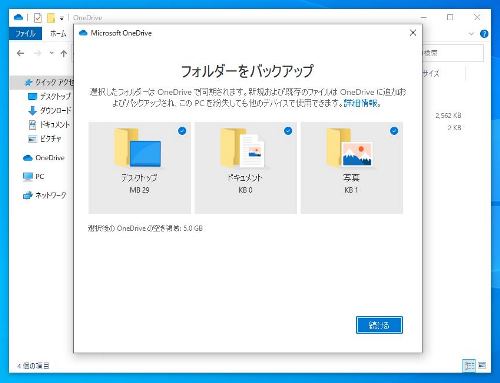This screenshot has height=383, width=500.
Task: Click the OneDrive cloud icon in dialog title
Action: point(83,33)
